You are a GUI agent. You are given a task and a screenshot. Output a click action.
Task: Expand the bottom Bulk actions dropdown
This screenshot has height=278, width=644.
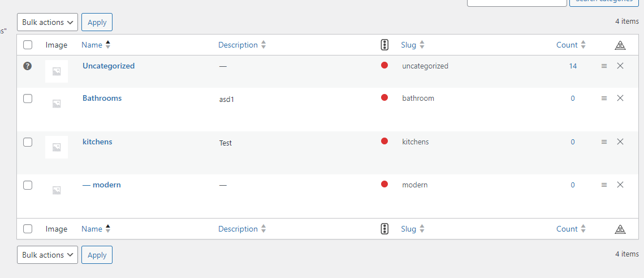click(47, 255)
